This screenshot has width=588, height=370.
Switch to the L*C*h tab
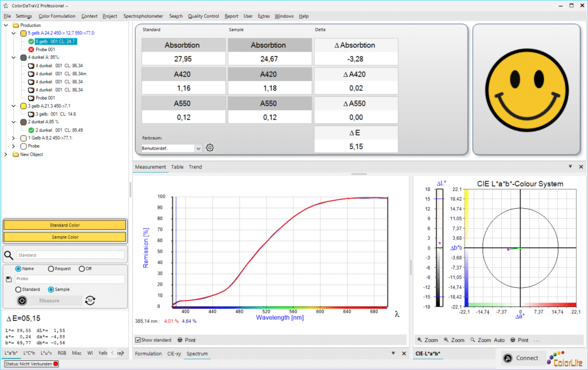[29, 353]
